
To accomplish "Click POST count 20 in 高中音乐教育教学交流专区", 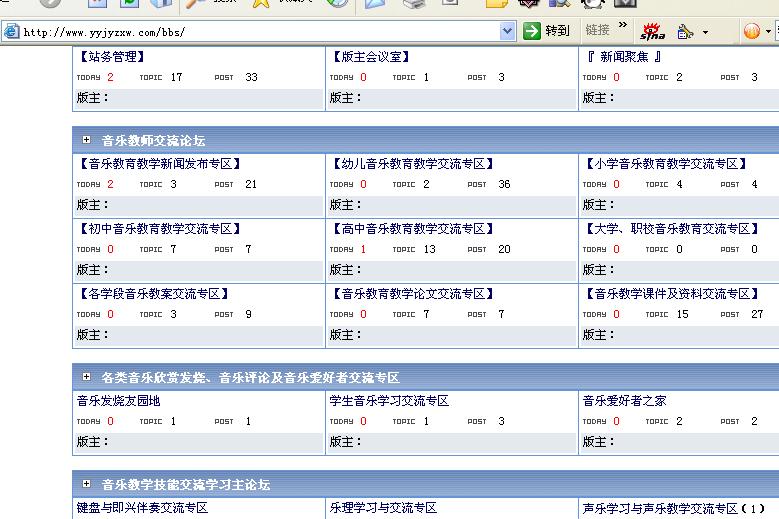I will tap(504, 249).
